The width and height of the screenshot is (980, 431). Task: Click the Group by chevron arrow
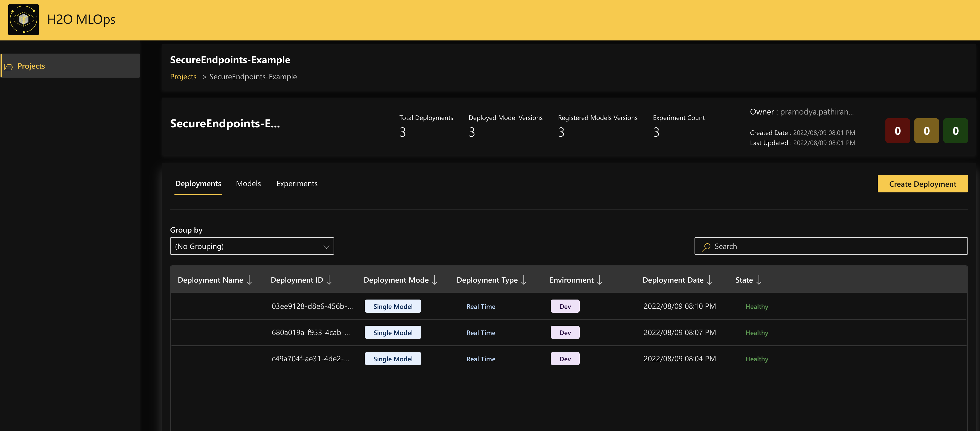point(326,247)
